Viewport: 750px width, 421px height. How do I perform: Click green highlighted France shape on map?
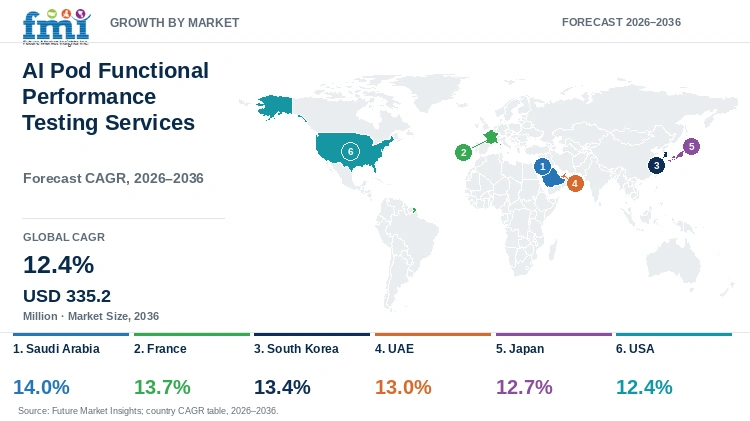pyautogui.click(x=491, y=137)
